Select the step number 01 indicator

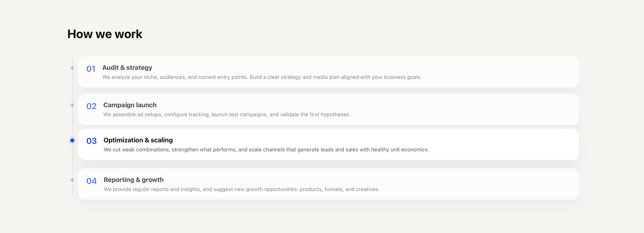[x=91, y=69]
